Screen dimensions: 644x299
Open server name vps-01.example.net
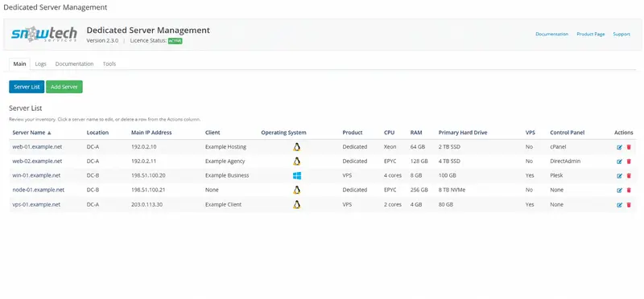pyautogui.click(x=36, y=204)
